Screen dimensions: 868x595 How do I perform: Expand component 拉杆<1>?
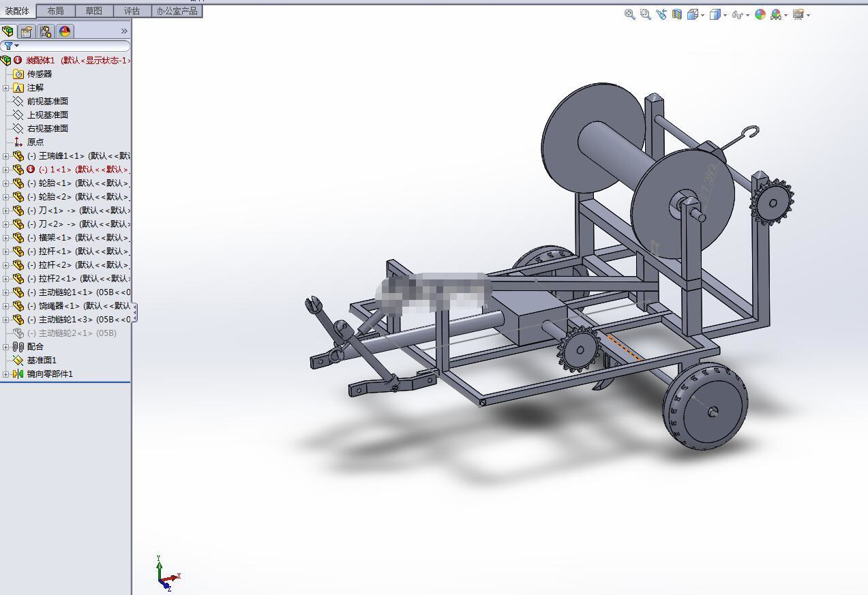click(x=5, y=251)
